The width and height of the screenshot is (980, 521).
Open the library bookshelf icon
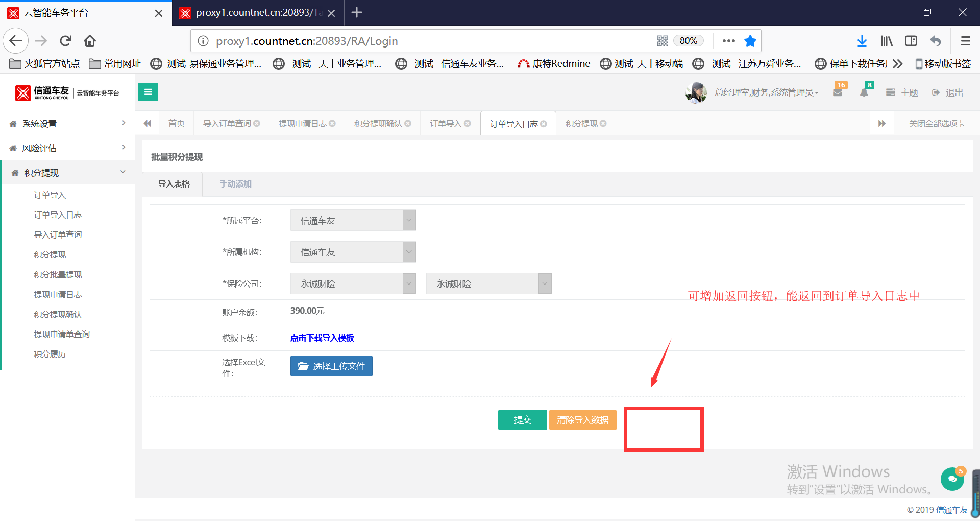[x=887, y=41]
